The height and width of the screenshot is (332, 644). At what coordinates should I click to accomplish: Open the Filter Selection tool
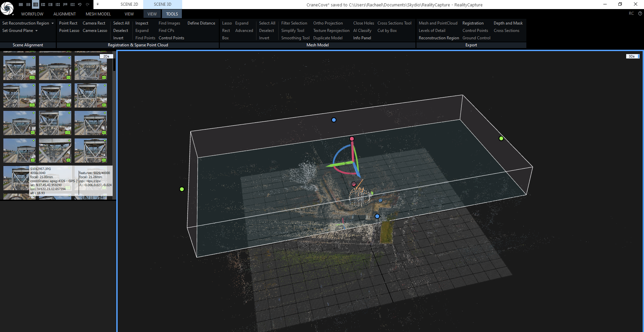[294, 23]
